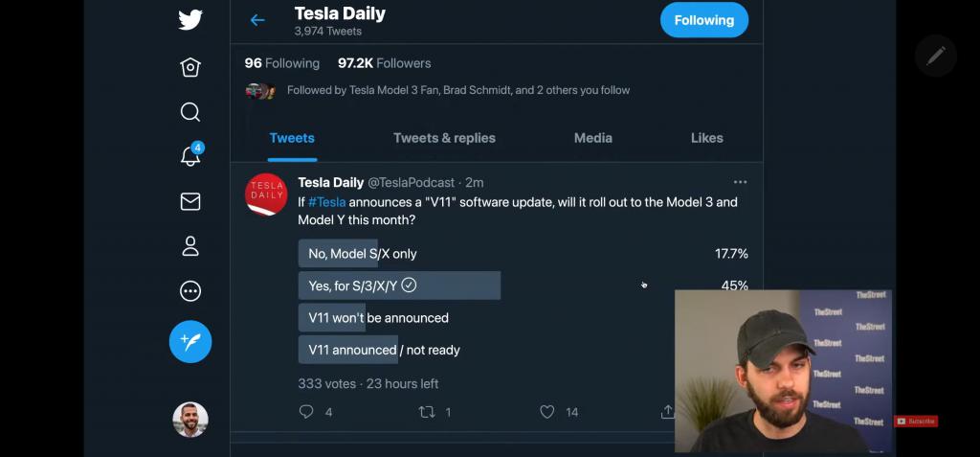Click the compose Tweet feather button
The width and height of the screenshot is (980, 457).
tap(190, 341)
